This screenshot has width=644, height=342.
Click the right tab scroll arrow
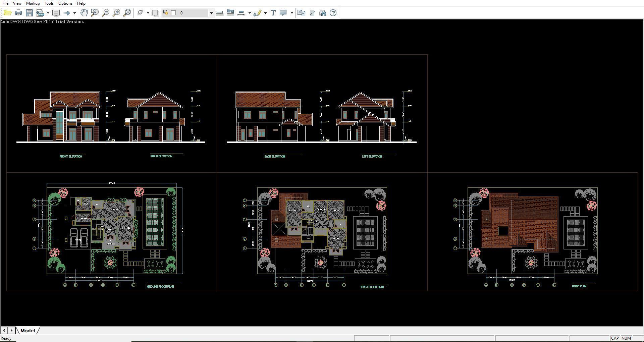[x=11, y=331]
